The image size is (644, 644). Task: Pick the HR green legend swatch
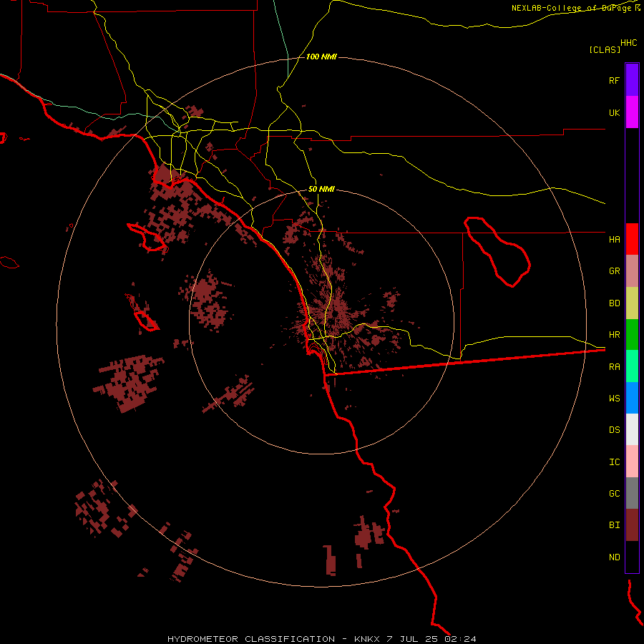(632, 334)
